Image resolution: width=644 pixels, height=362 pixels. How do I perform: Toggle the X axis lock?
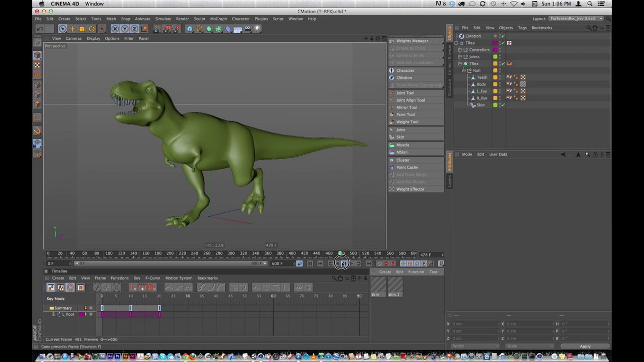click(115, 29)
